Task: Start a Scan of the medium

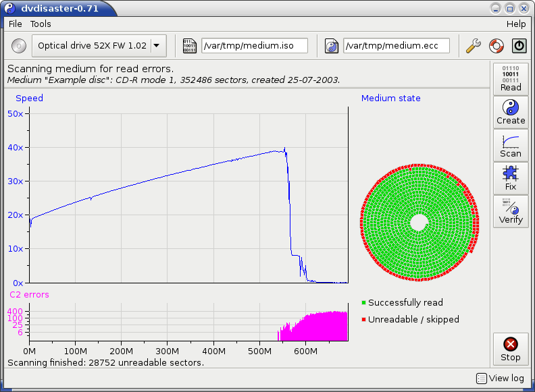Action: coord(511,144)
